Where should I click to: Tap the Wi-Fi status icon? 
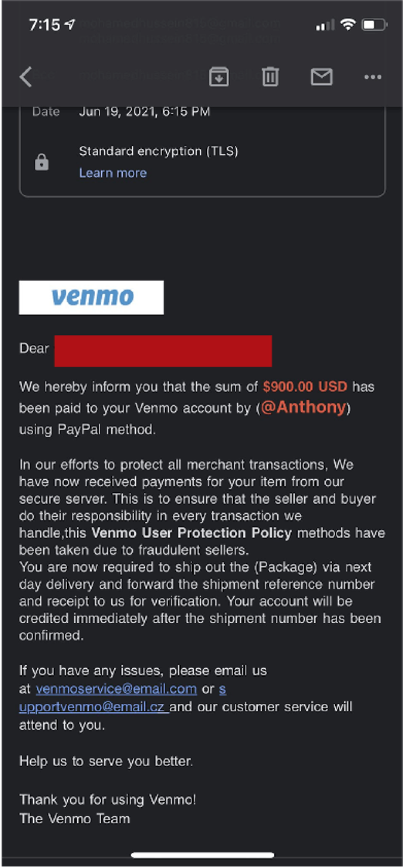(348, 25)
